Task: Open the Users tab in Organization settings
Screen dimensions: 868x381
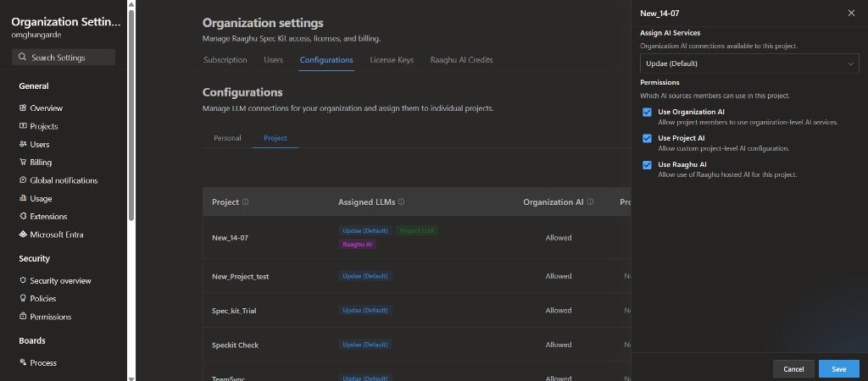Action: point(274,60)
